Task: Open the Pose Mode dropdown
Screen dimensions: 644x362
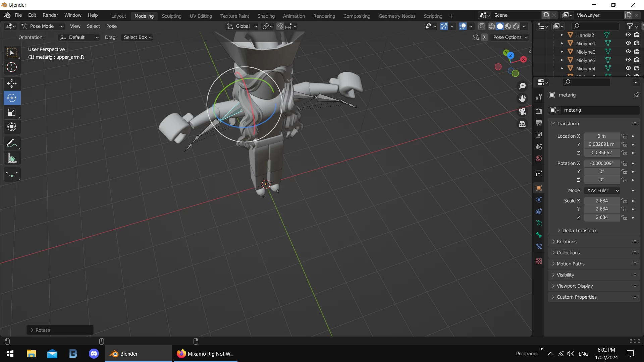Action: (42, 26)
